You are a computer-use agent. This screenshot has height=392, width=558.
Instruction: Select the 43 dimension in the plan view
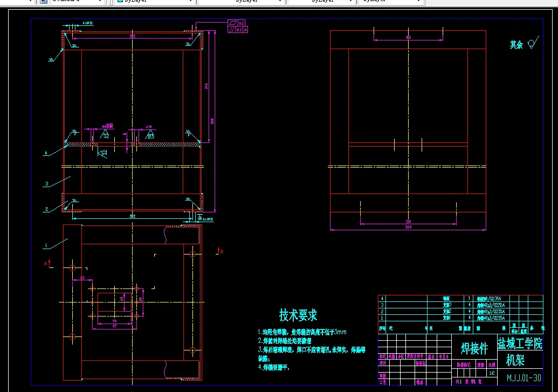(x=82, y=278)
